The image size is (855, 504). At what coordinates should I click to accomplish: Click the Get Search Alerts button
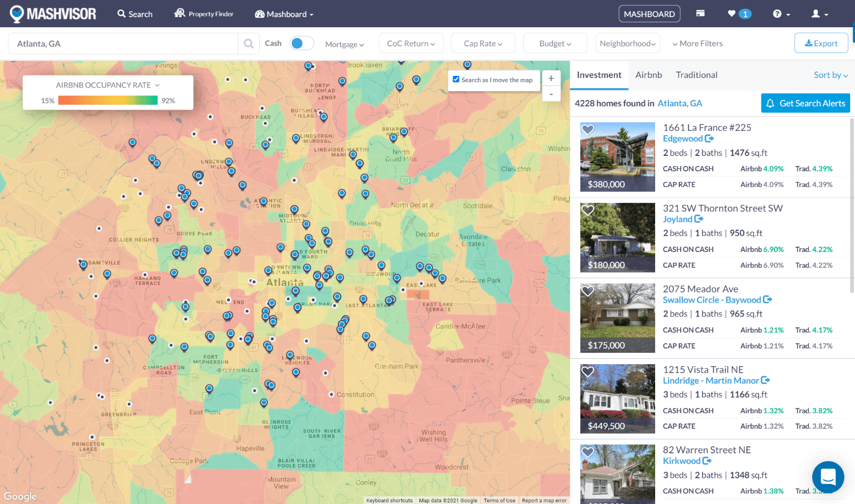click(805, 103)
